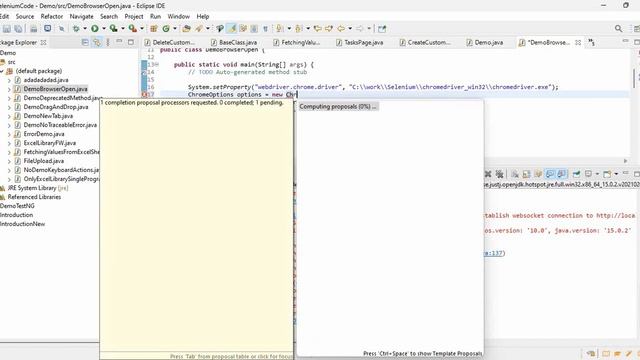Open Run button dropdown arrow
The width and height of the screenshot is (640, 360).
[104, 29]
